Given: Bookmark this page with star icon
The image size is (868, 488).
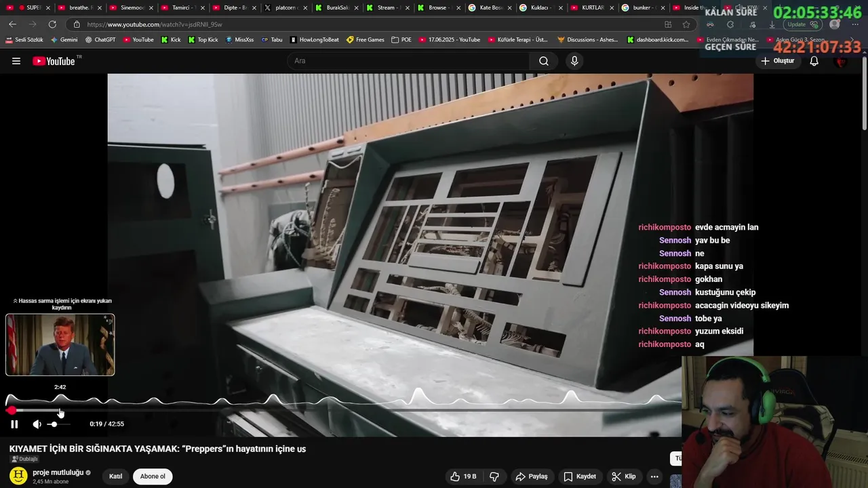Looking at the screenshot, I should 686,24.
